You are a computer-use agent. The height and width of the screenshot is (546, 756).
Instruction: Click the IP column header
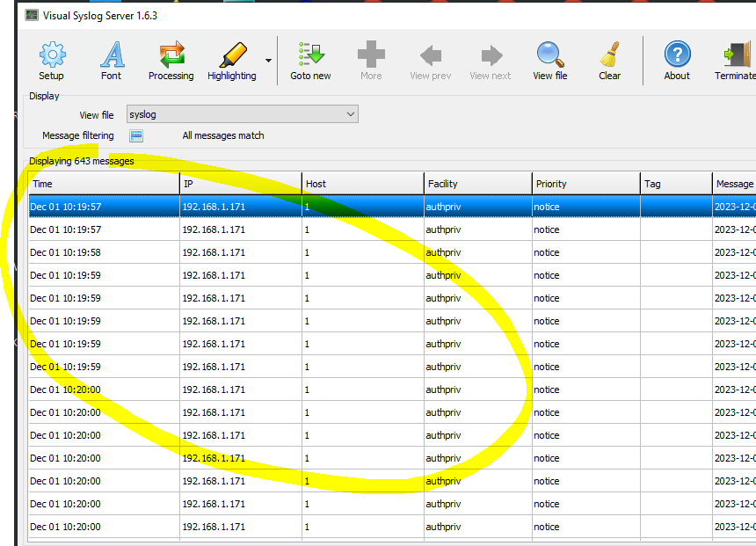pos(239,183)
